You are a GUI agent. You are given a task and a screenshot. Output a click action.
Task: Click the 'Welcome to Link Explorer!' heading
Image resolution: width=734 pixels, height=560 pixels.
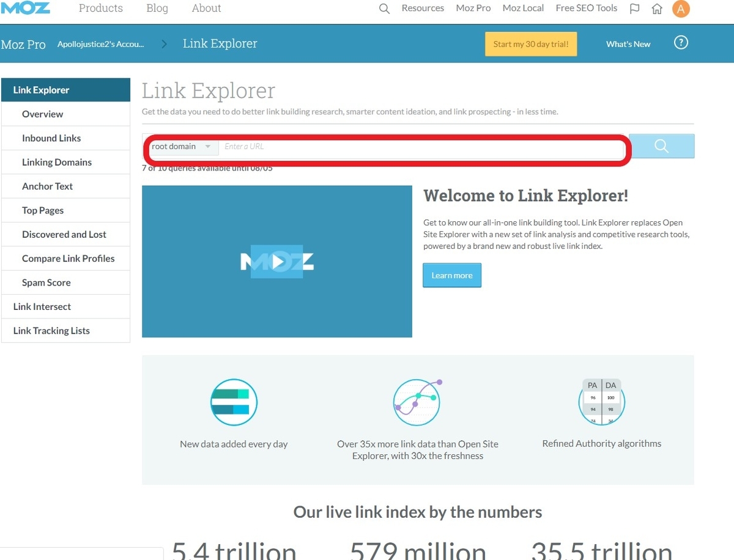coord(525,196)
